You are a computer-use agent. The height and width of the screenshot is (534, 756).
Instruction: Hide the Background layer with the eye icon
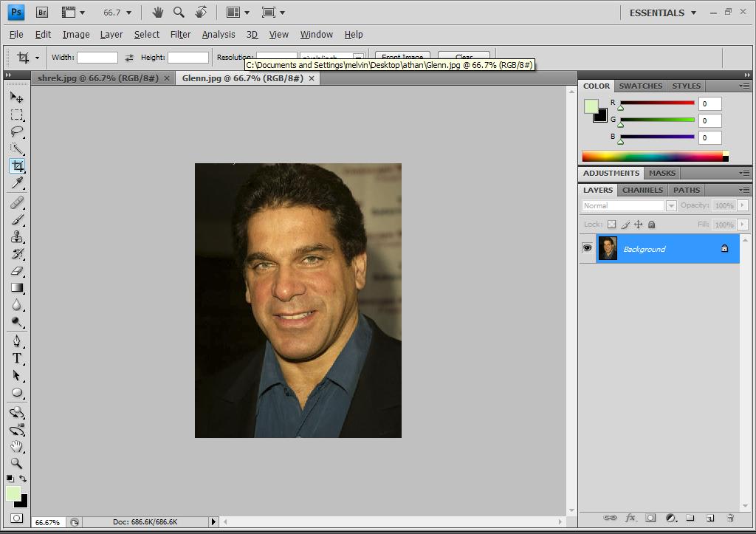[587, 248]
